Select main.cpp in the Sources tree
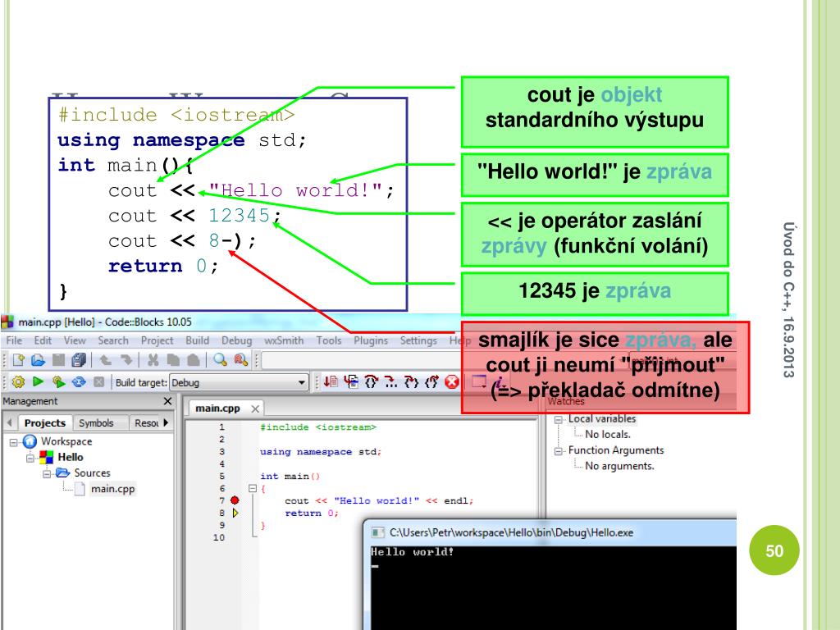840x630 pixels. (112, 489)
